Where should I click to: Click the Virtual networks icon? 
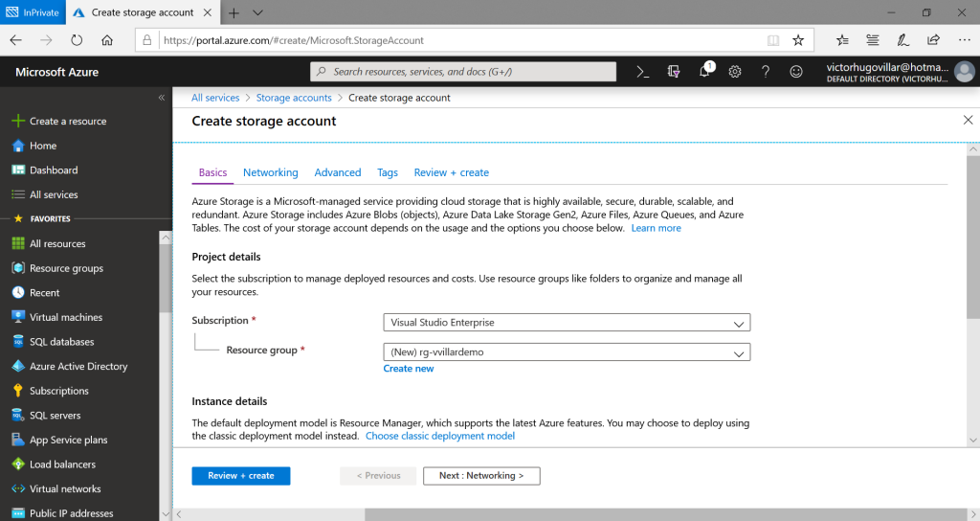click(18, 488)
